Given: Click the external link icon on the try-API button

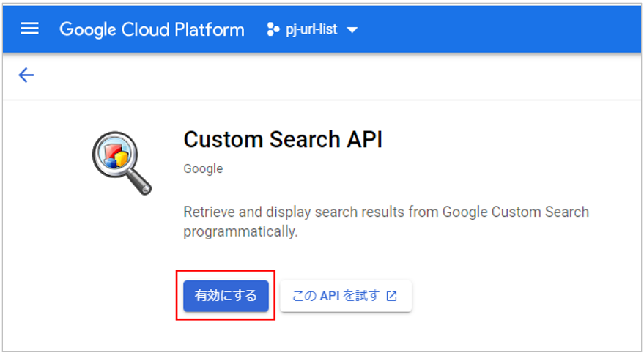Looking at the screenshot, I should pos(392,296).
